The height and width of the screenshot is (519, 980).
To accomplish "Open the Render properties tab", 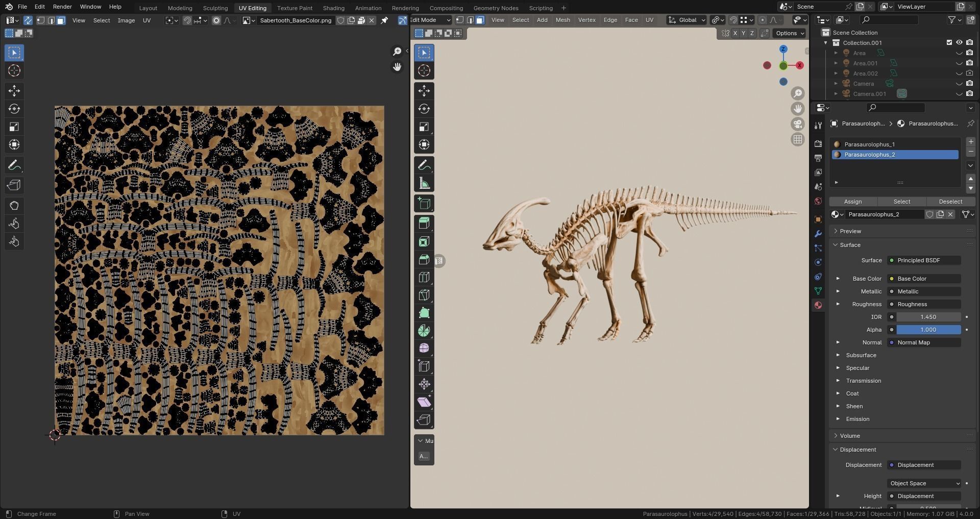I will click(818, 144).
